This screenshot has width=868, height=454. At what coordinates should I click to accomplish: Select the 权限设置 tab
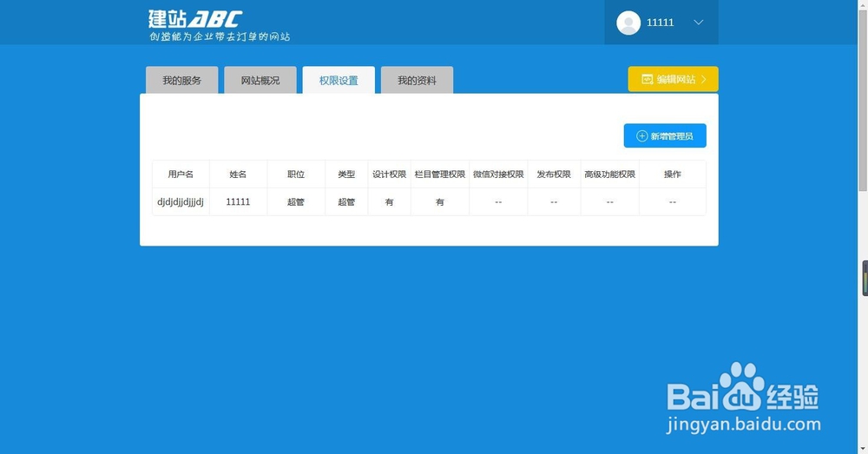coord(339,80)
